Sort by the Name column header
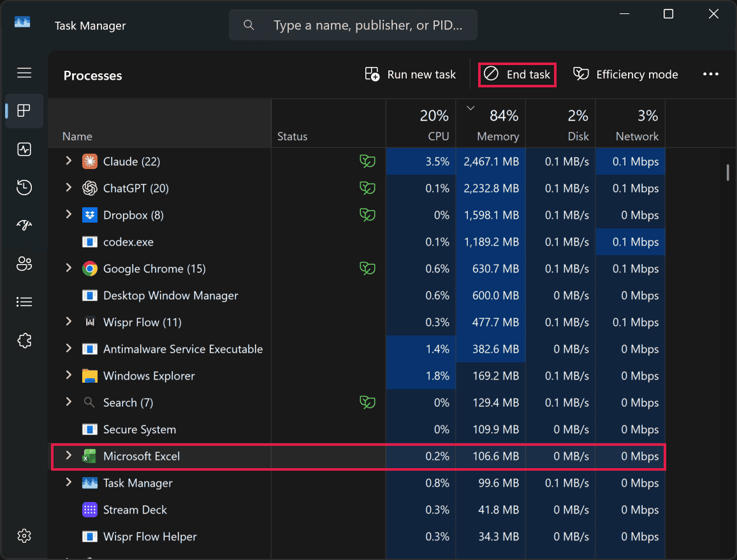The height and width of the screenshot is (560, 737). tap(160, 124)
